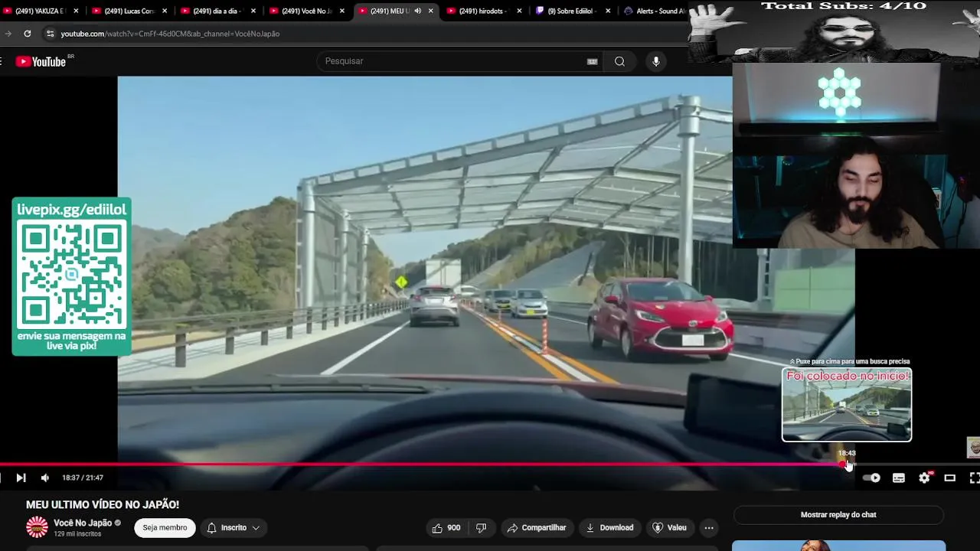Open Você No Japão channel avatar
The image size is (980, 551).
[x=37, y=527]
